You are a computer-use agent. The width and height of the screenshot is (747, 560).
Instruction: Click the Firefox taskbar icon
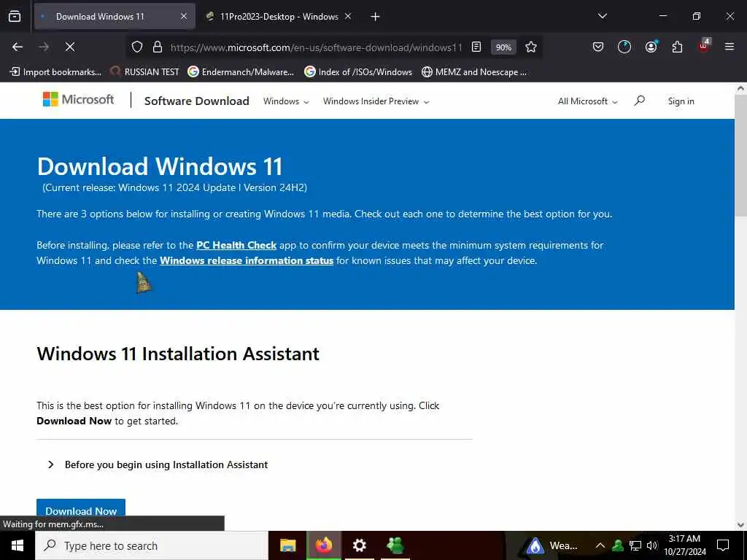(x=323, y=545)
